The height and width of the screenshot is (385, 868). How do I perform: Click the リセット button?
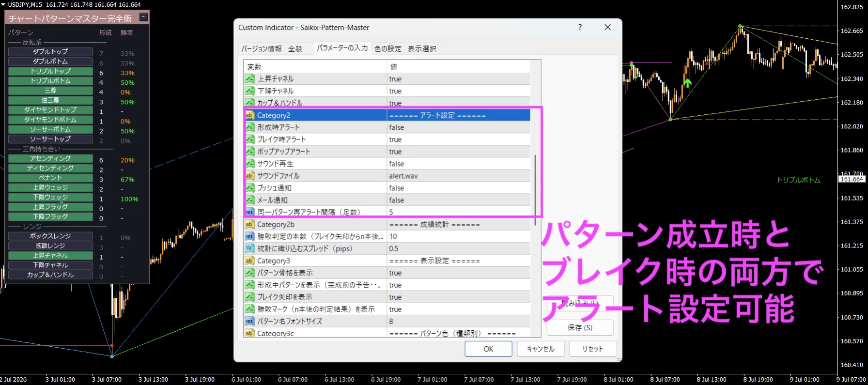click(593, 349)
